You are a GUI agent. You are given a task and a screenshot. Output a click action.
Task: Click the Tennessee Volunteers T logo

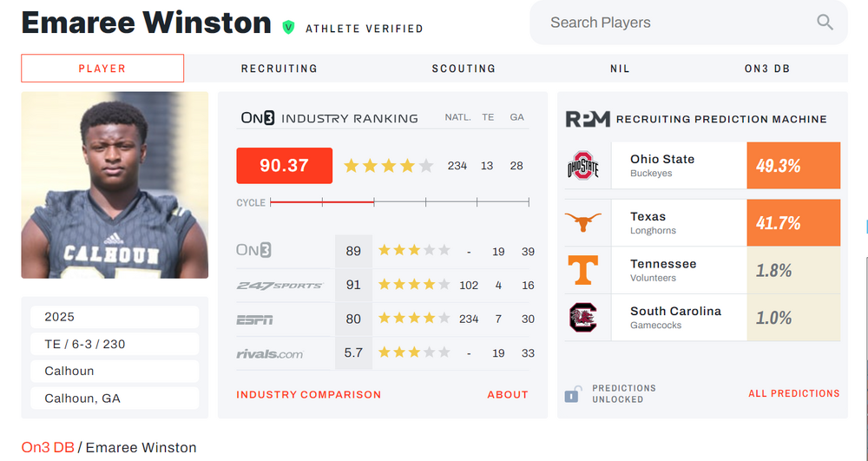[583, 270]
